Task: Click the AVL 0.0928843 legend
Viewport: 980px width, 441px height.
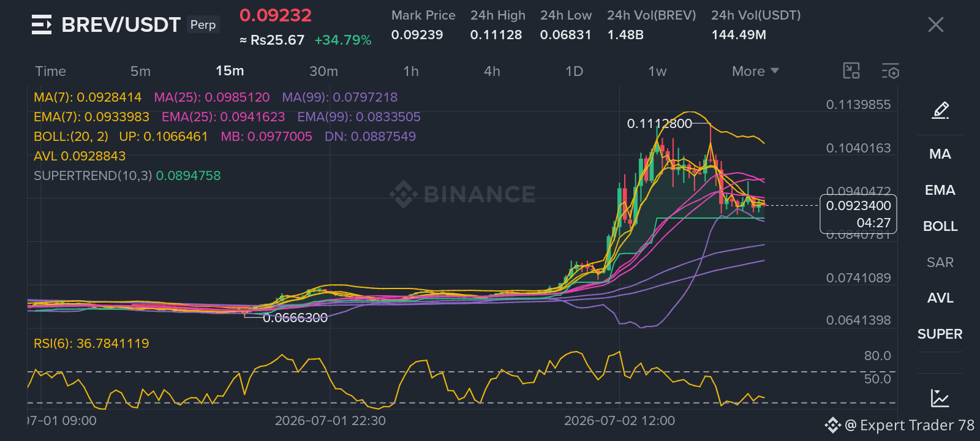Action: pos(80,156)
